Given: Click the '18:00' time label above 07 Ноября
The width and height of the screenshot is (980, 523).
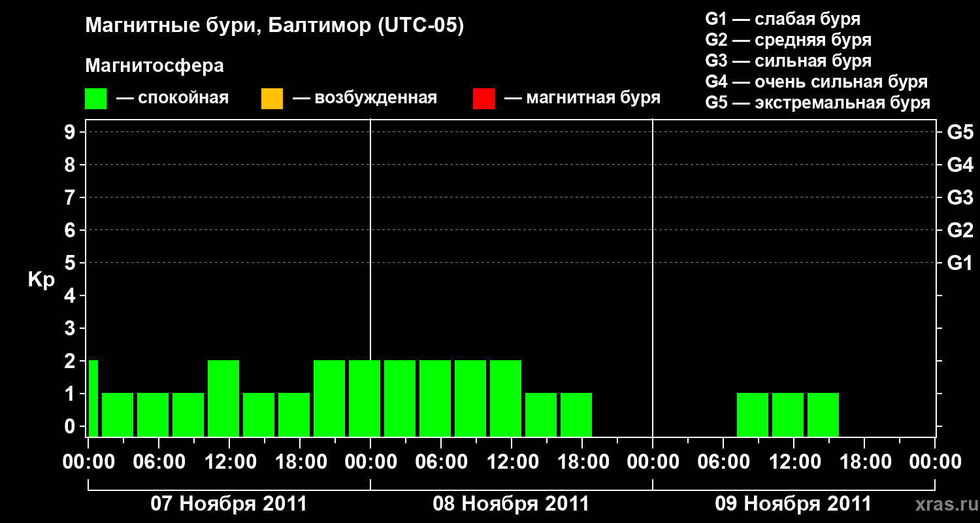Looking at the screenshot, I should tap(300, 462).
